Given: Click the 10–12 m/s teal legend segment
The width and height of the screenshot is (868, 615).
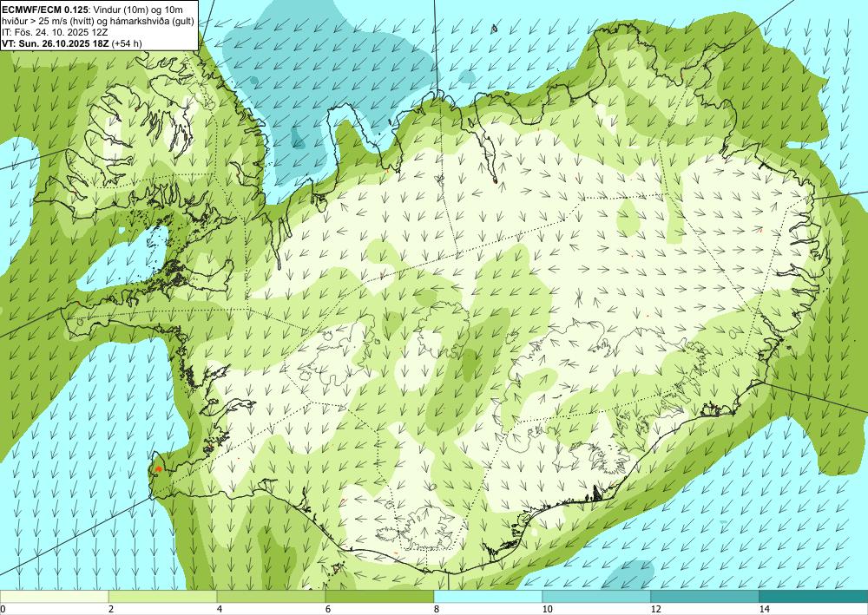Looking at the screenshot, I should pyautogui.click(x=597, y=596).
